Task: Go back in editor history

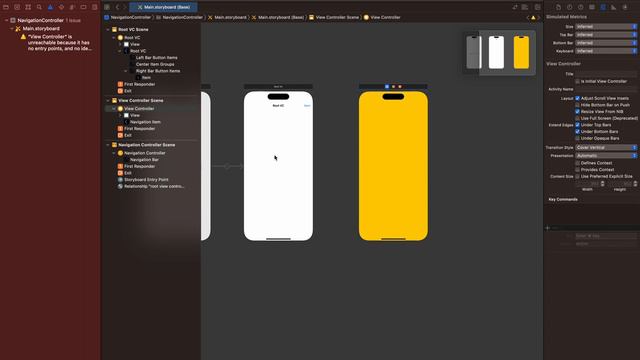Action: (117, 7)
